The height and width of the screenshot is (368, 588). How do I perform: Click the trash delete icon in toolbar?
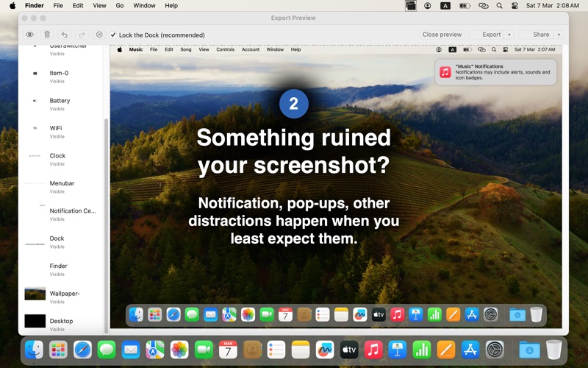pyautogui.click(x=47, y=35)
